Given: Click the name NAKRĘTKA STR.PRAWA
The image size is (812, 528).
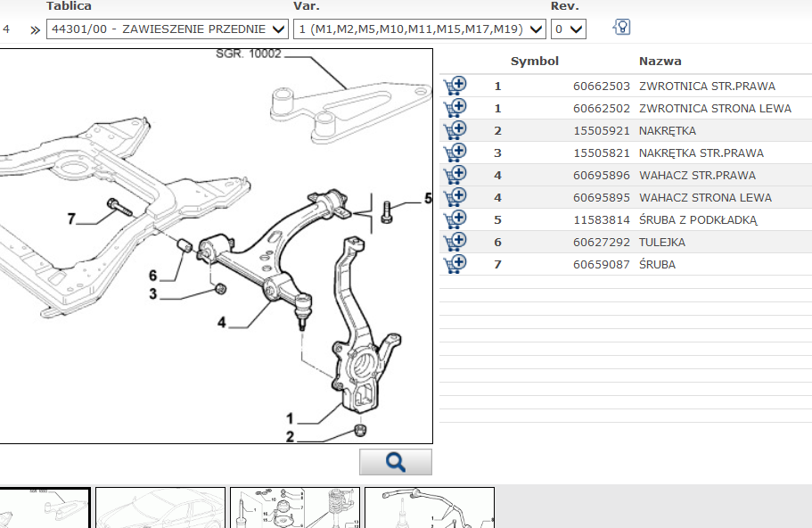Looking at the screenshot, I should click(x=701, y=153).
